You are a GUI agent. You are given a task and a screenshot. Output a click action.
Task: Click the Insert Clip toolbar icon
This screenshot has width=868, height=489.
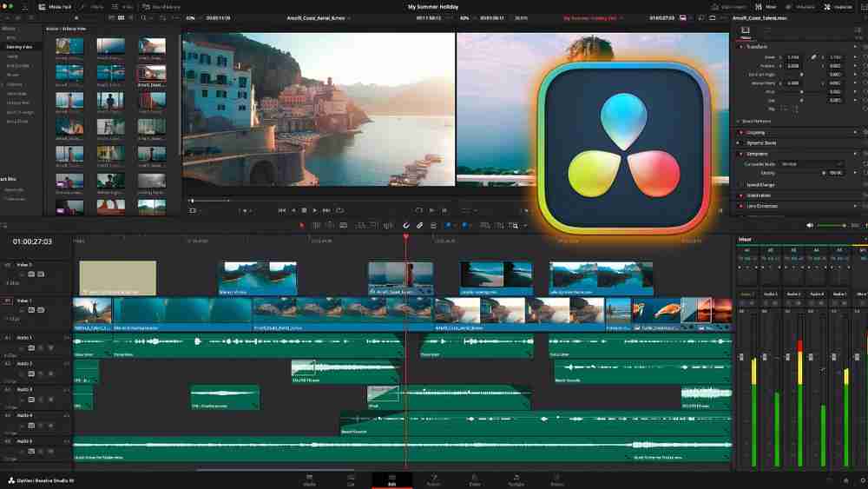(360, 226)
